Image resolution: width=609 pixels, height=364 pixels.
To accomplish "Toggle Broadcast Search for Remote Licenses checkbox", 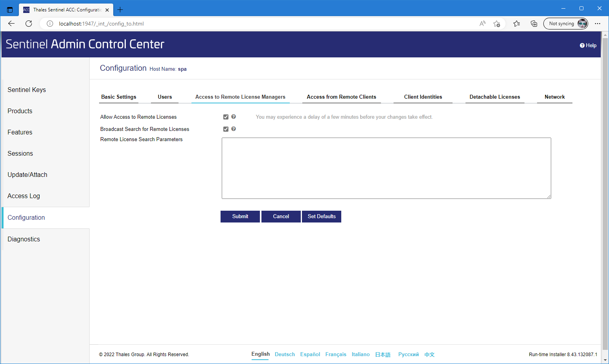I will pyautogui.click(x=226, y=129).
